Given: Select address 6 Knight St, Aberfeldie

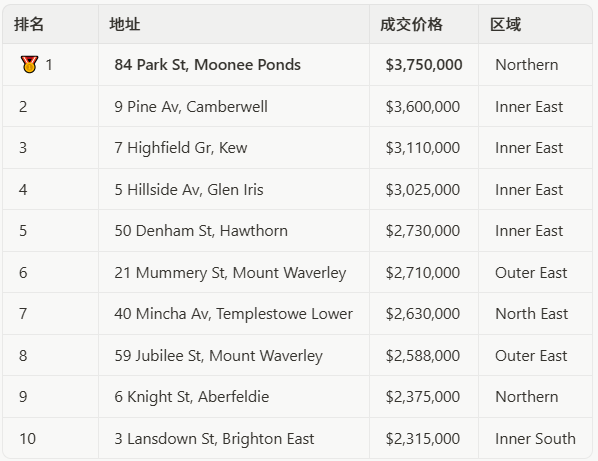Looking at the screenshot, I should click(192, 397).
